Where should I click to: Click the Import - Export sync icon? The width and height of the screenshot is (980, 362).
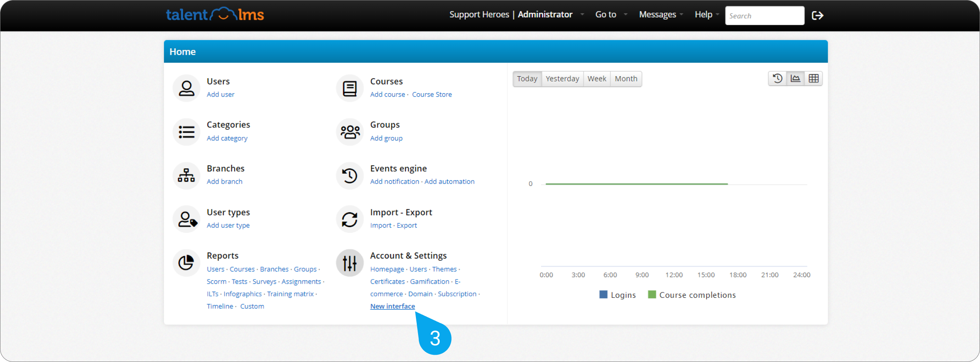350,219
